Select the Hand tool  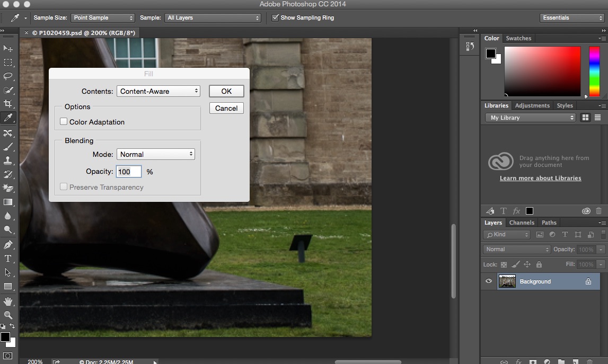point(8,301)
